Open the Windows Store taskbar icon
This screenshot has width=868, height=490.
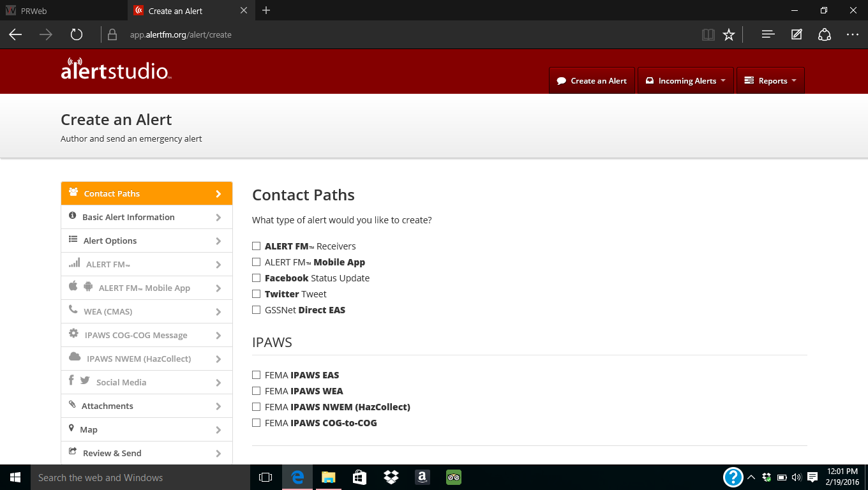[x=360, y=477]
